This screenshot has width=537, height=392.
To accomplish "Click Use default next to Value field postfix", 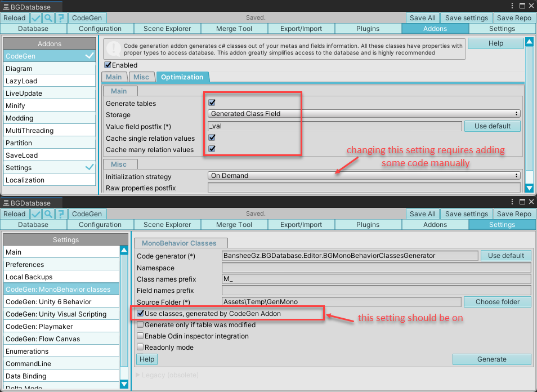I will click(493, 126).
